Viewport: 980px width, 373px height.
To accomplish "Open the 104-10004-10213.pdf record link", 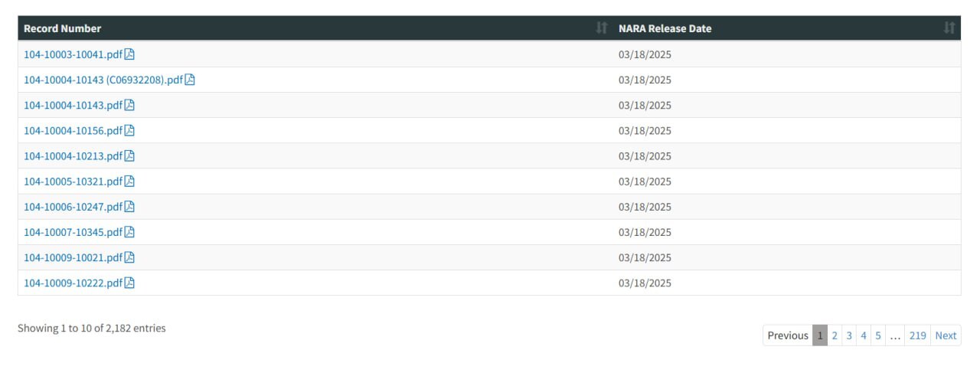I will [73, 155].
